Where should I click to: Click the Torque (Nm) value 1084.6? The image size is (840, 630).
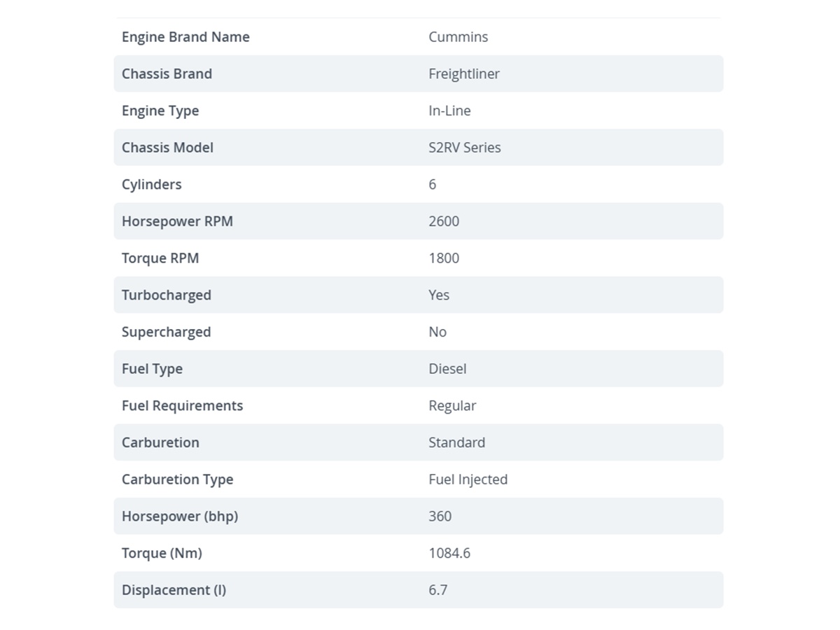pyautogui.click(x=449, y=553)
